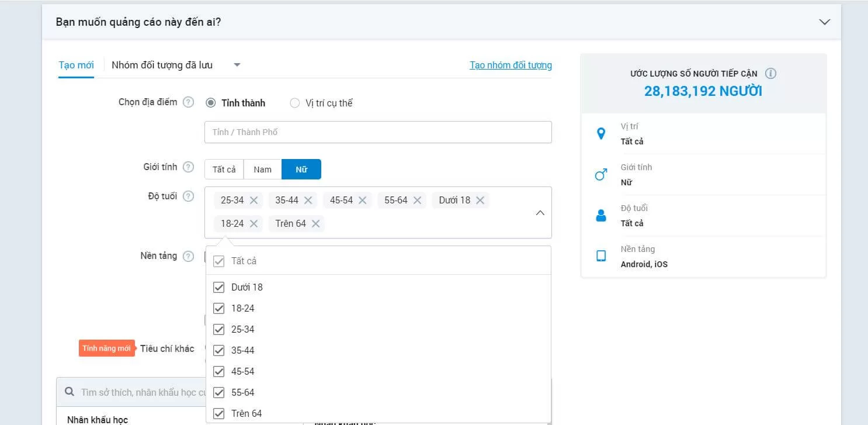Collapse the Bạn muốn quảng cáo section
Screen dimensions: 868x425
pos(824,22)
